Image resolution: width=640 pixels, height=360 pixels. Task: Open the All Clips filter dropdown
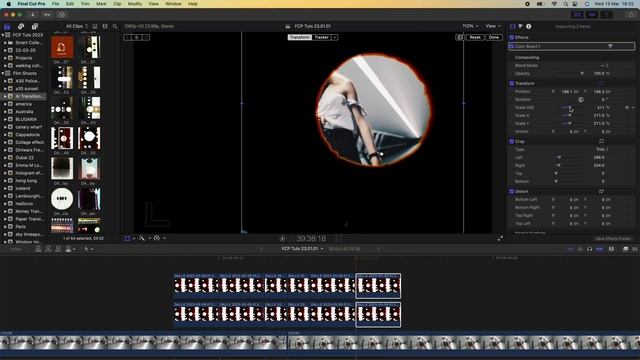77,26
